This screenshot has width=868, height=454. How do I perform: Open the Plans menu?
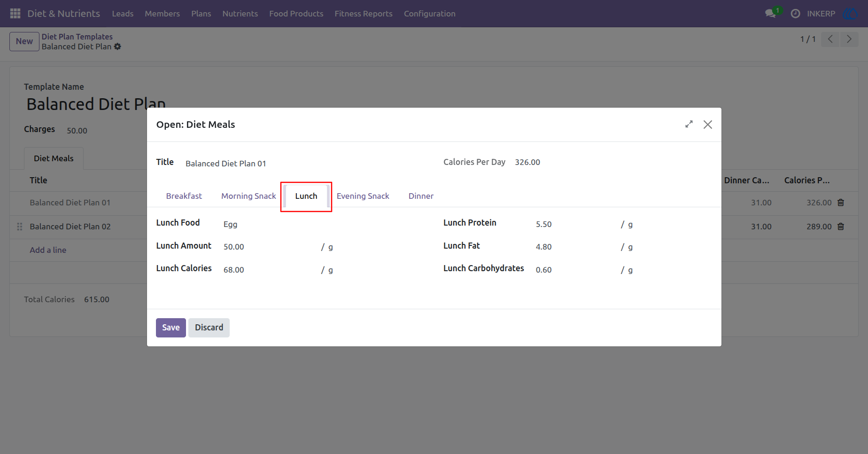[x=201, y=14]
